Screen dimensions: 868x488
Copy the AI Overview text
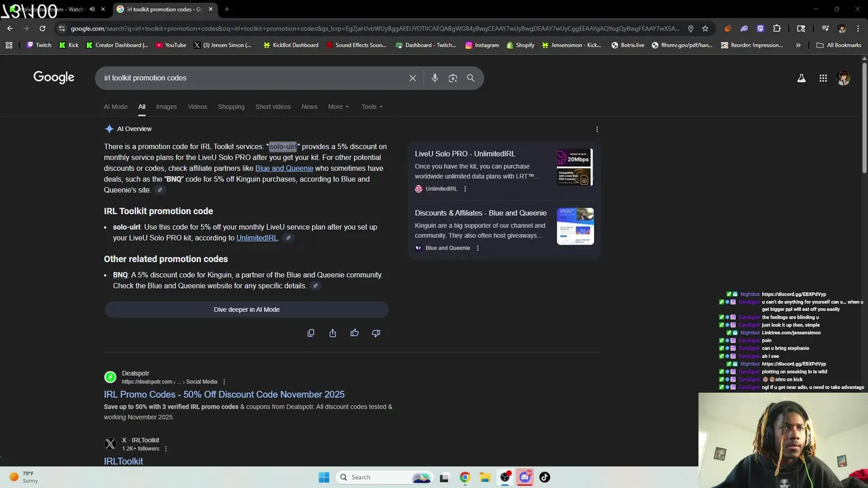pyautogui.click(x=311, y=333)
